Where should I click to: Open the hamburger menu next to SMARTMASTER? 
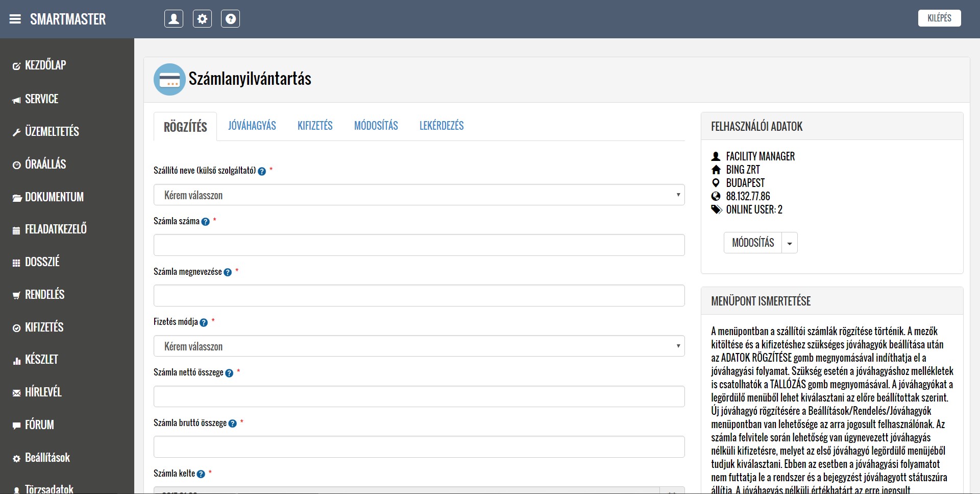click(15, 19)
